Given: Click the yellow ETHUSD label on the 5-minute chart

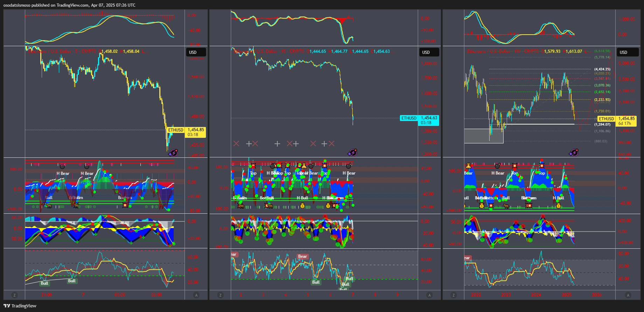Looking at the screenshot, I should click(175, 130).
